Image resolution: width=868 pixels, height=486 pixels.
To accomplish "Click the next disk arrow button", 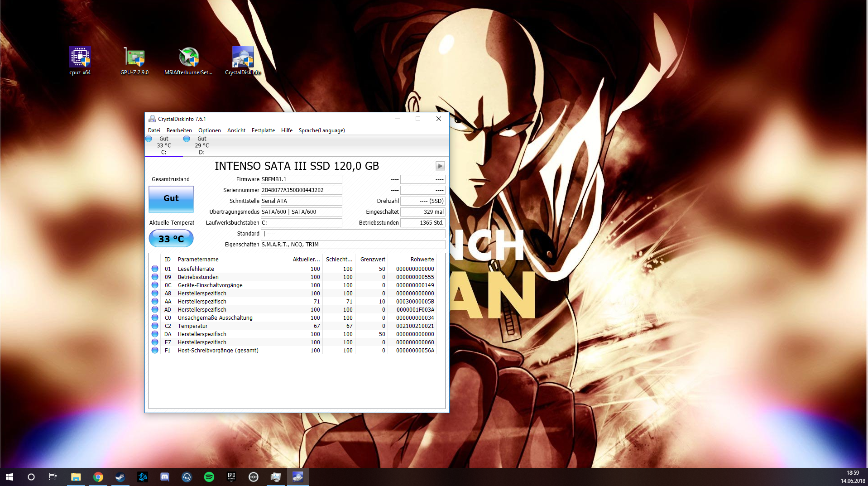I will pos(440,166).
